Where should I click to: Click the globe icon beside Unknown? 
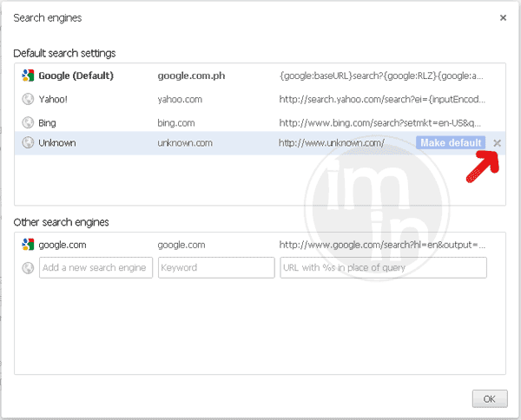(28, 143)
